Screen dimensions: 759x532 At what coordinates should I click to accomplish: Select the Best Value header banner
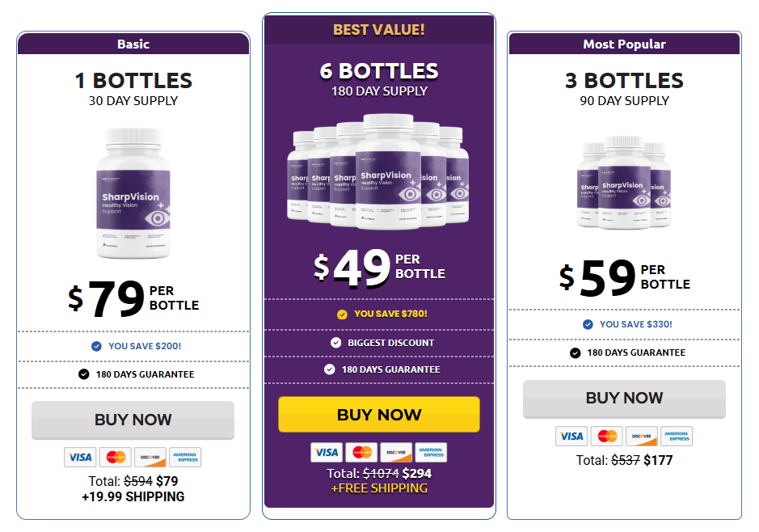pyautogui.click(x=379, y=30)
